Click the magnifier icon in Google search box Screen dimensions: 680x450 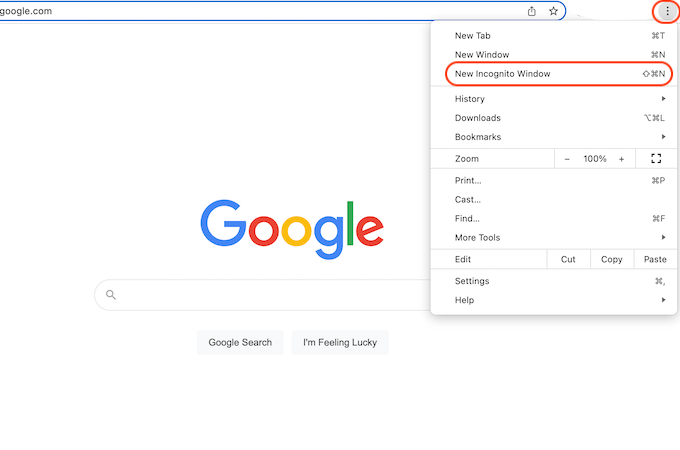click(x=111, y=295)
